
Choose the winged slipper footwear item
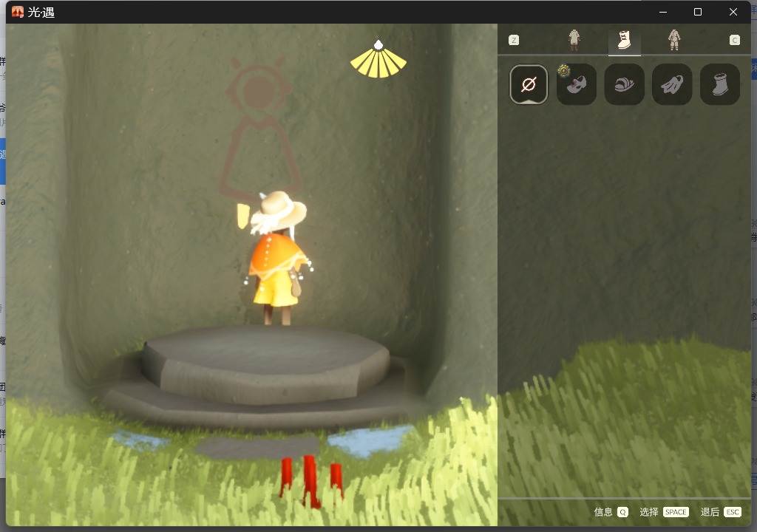click(x=672, y=84)
